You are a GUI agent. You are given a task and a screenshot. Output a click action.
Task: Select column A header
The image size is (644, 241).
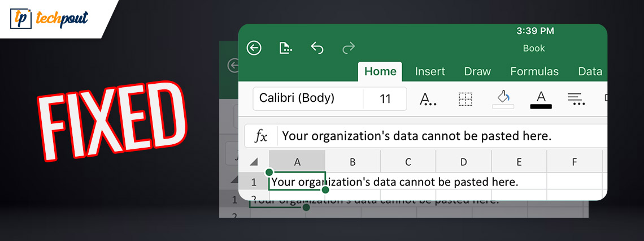(x=297, y=162)
